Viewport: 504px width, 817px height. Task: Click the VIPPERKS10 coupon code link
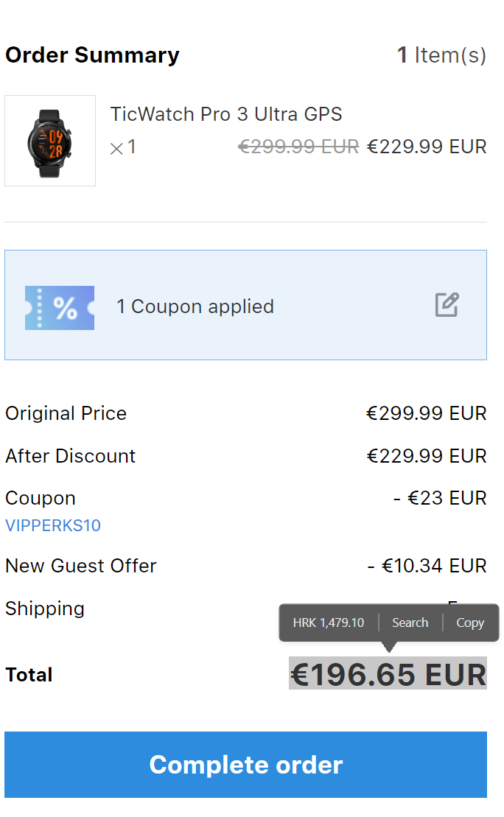point(53,525)
